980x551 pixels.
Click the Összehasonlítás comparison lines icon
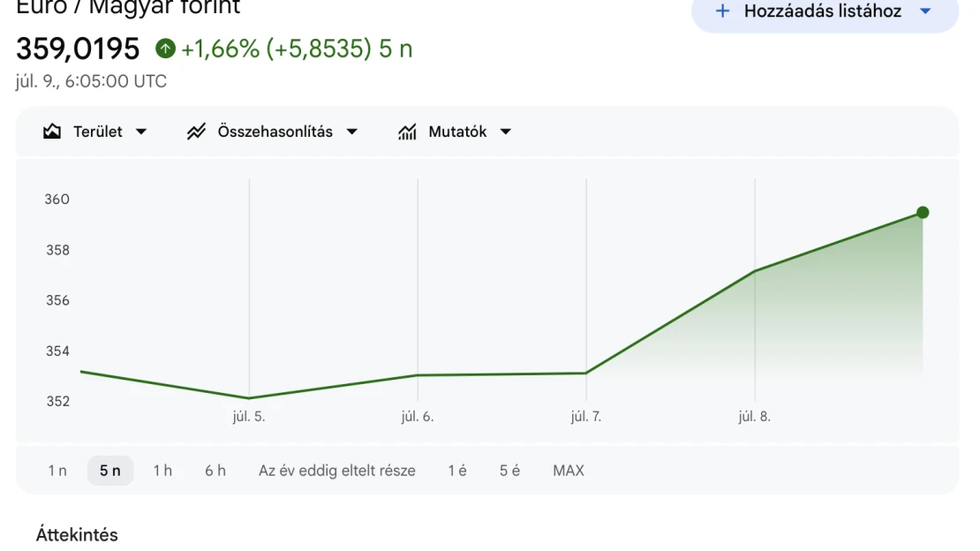pyautogui.click(x=196, y=132)
